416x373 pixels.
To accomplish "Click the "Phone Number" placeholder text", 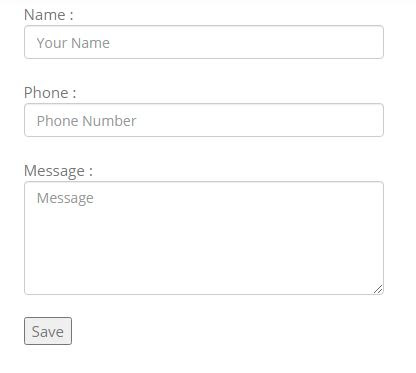I will [x=86, y=121].
